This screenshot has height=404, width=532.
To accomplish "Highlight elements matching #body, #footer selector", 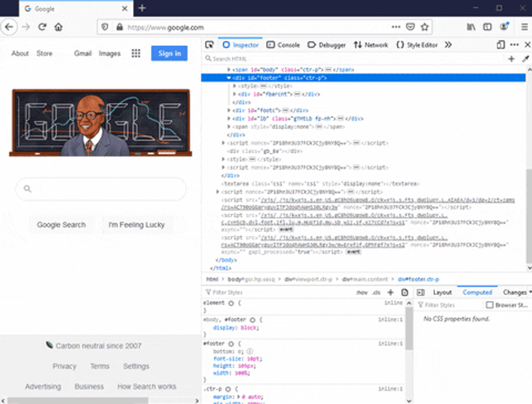I will pos(253,320).
